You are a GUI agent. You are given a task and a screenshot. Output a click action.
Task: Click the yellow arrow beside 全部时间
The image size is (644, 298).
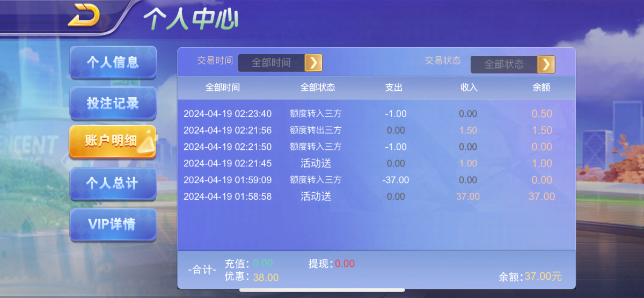pos(313,63)
